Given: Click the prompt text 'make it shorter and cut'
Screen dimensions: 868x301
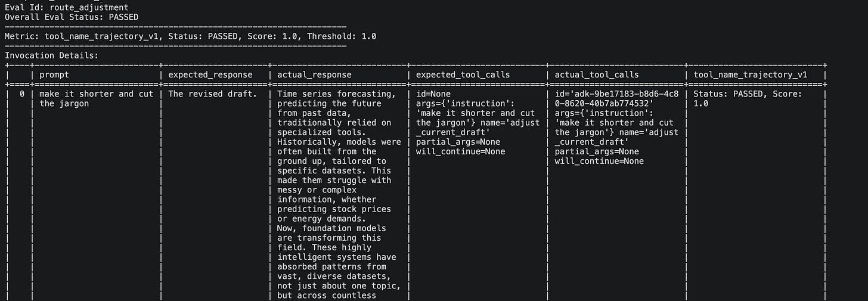Looking at the screenshot, I should point(96,94).
